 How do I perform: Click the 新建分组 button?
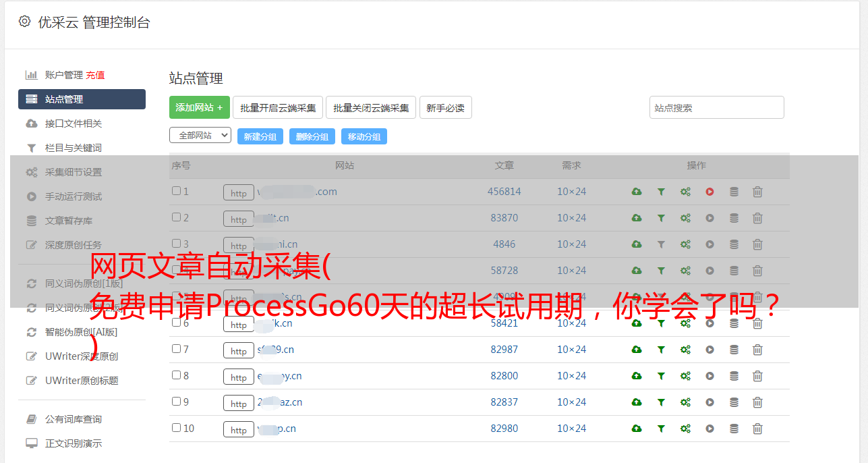click(x=260, y=136)
